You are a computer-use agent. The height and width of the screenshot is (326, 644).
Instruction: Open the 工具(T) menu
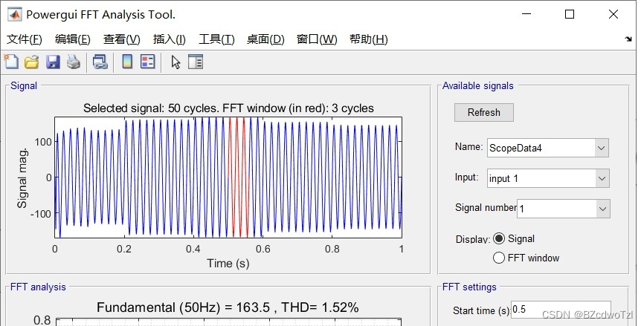click(x=216, y=39)
